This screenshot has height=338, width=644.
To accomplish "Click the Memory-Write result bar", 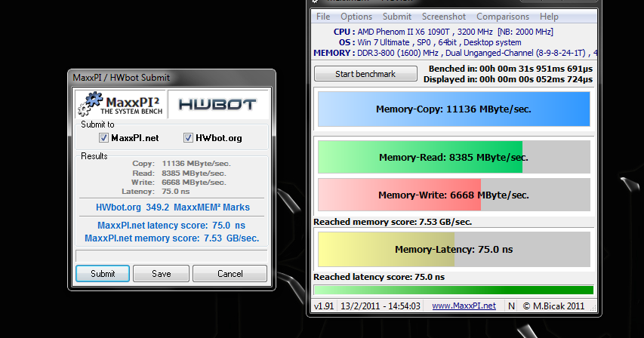I will [x=454, y=195].
